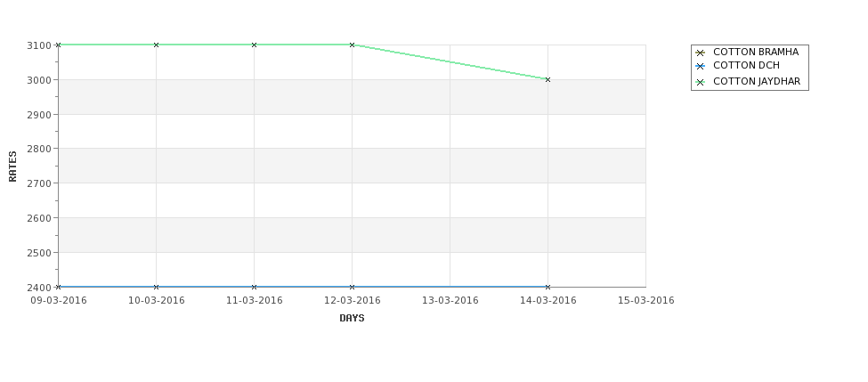Click the 2400 marker at 12-03-2016
This screenshot has height=382, width=868.
click(352, 287)
